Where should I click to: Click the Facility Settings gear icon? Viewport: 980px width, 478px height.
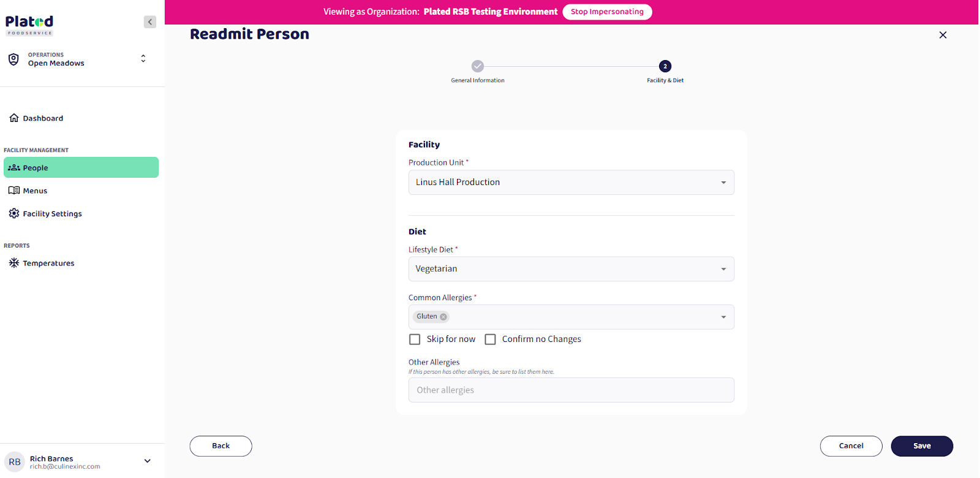pos(14,213)
